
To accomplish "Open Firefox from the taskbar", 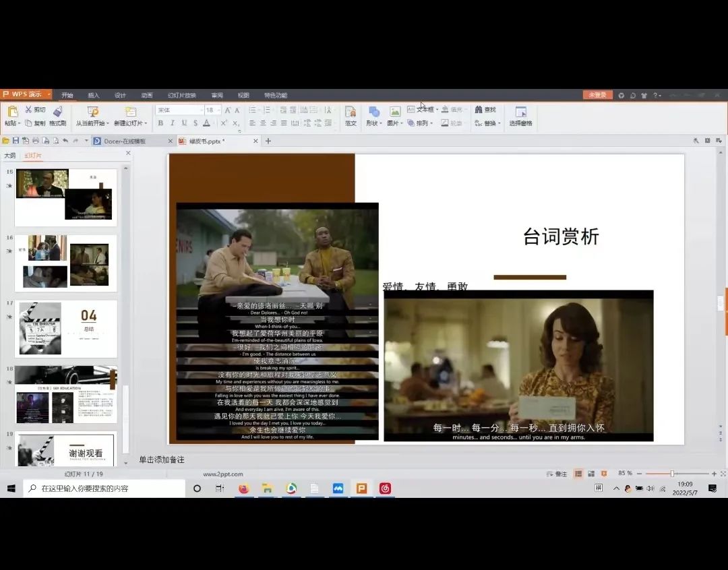I will (243, 488).
